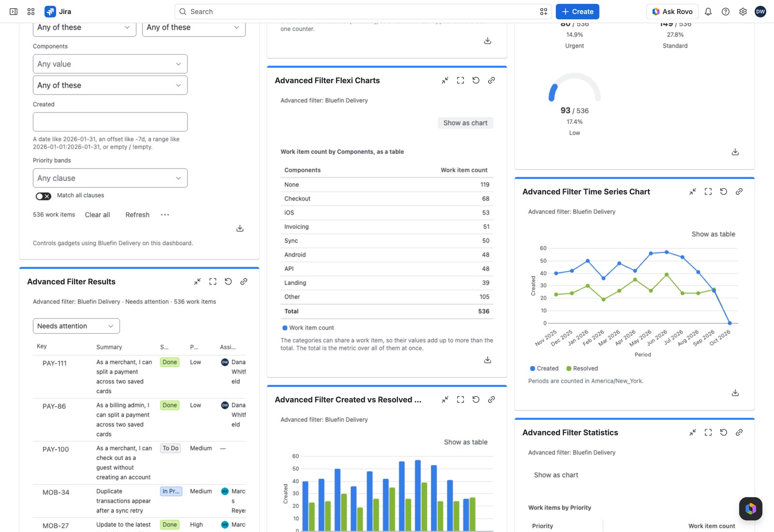The width and height of the screenshot is (774, 532).
Task: Click Clear all filters
Action: pyautogui.click(x=97, y=215)
